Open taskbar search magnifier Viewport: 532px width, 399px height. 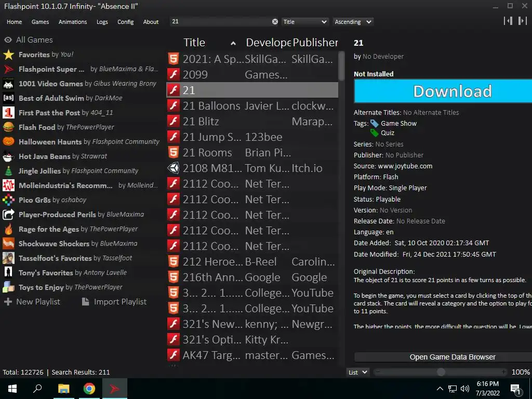[37, 389]
